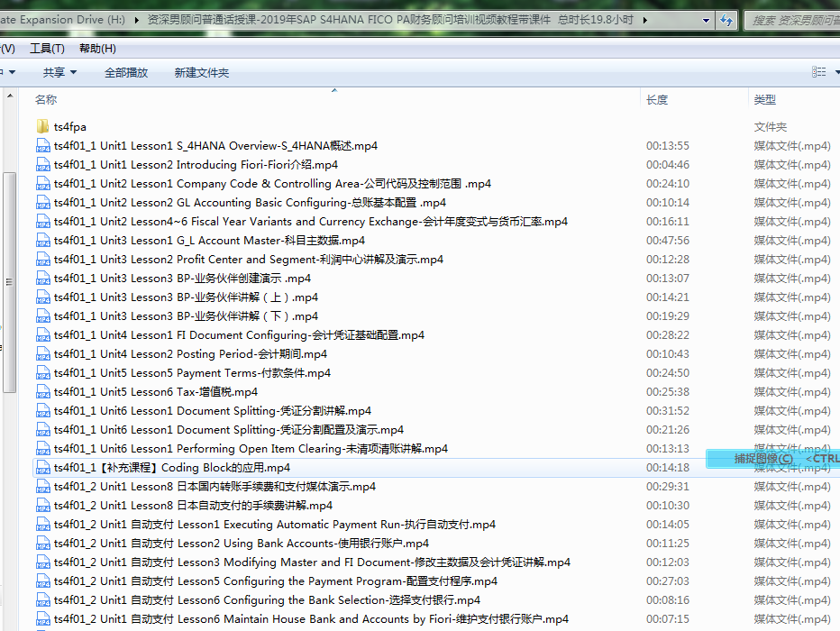
Task: Click the left navigation pane scrollbar
Action: (x=9, y=279)
